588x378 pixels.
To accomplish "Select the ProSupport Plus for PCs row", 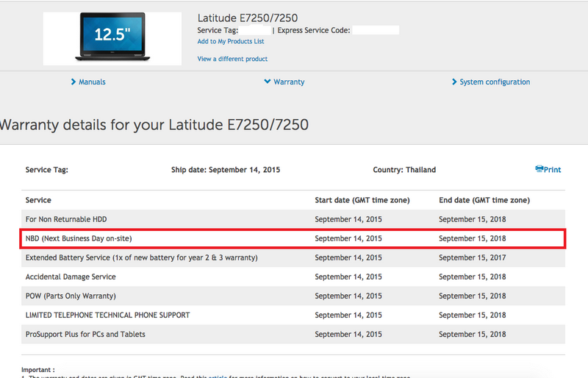I will pos(85,334).
